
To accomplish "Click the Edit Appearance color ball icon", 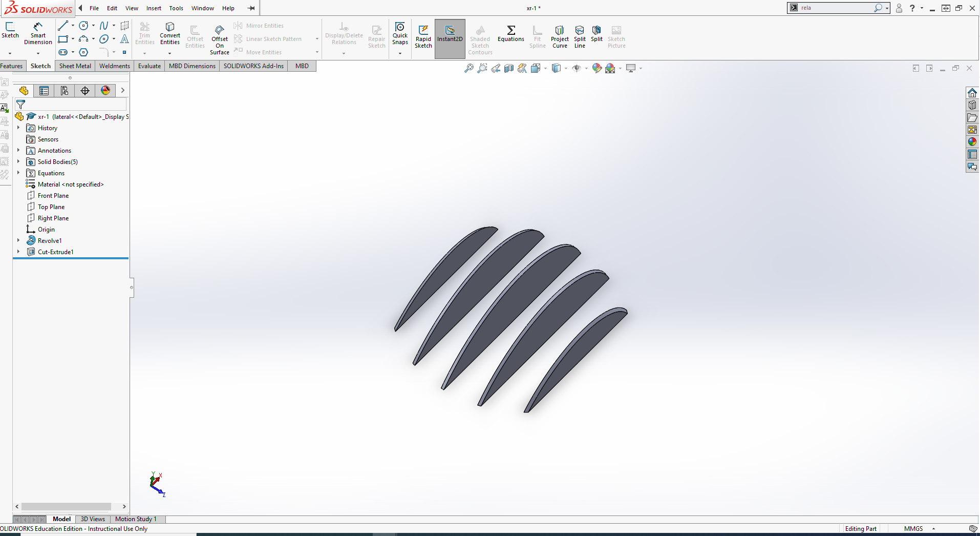I will (x=596, y=68).
